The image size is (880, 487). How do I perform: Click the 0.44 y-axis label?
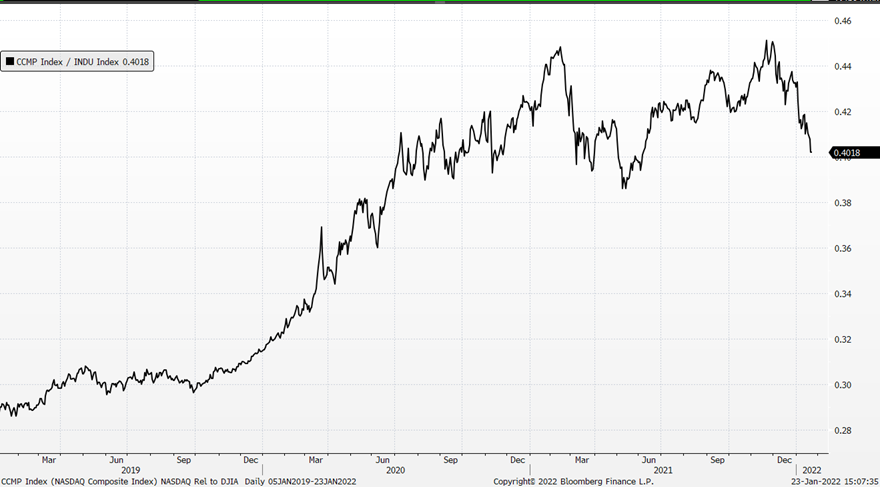(x=843, y=66)
